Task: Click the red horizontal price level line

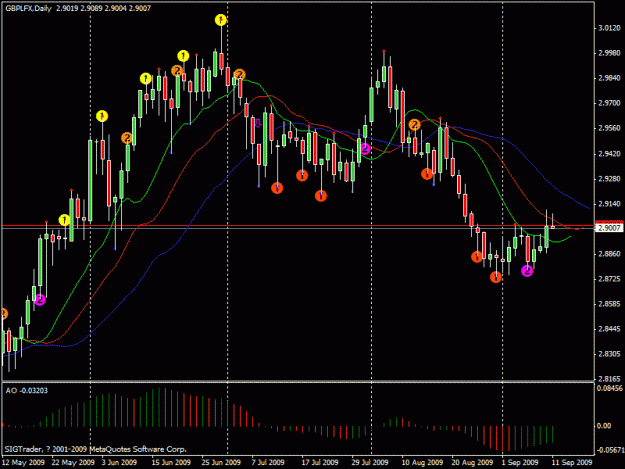Action: pos(297,226)
